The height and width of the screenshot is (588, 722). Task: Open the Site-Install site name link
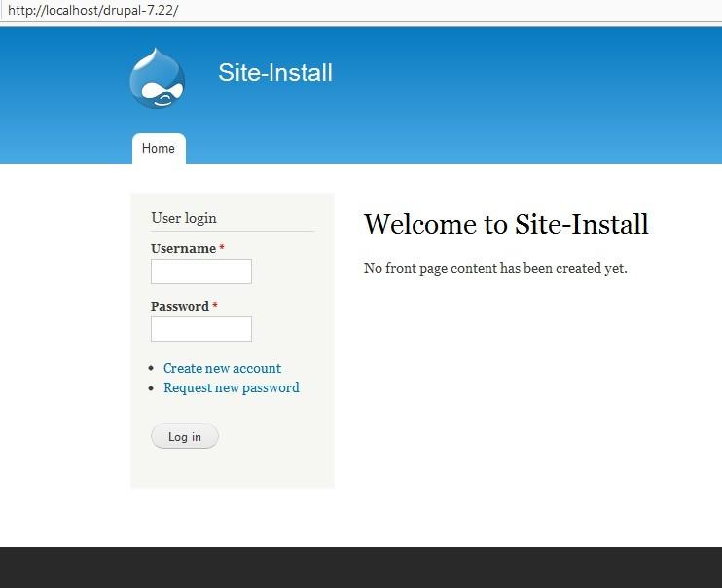coord(275,73)
